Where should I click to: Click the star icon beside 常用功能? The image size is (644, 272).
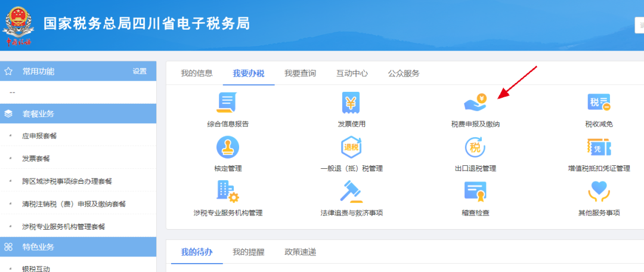[8, 72]
